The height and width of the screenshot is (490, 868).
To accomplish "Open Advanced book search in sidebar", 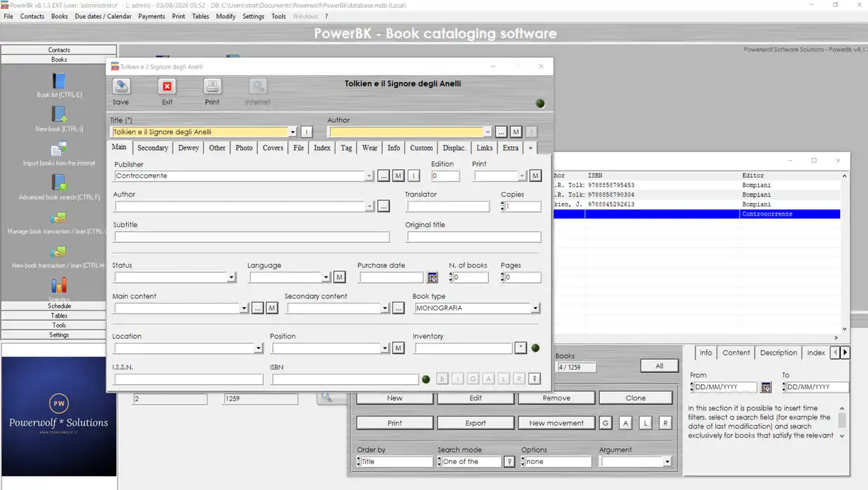I will click(59, 183).
